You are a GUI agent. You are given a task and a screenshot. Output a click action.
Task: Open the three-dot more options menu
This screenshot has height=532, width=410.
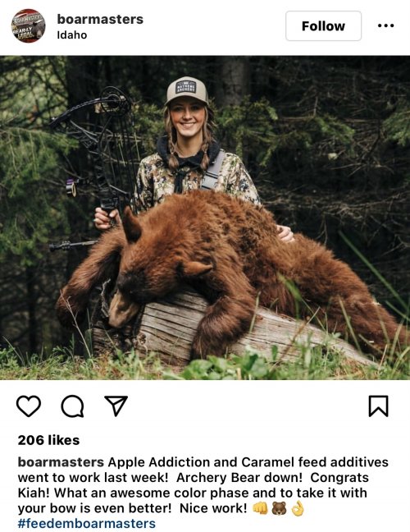click(386, 25)
